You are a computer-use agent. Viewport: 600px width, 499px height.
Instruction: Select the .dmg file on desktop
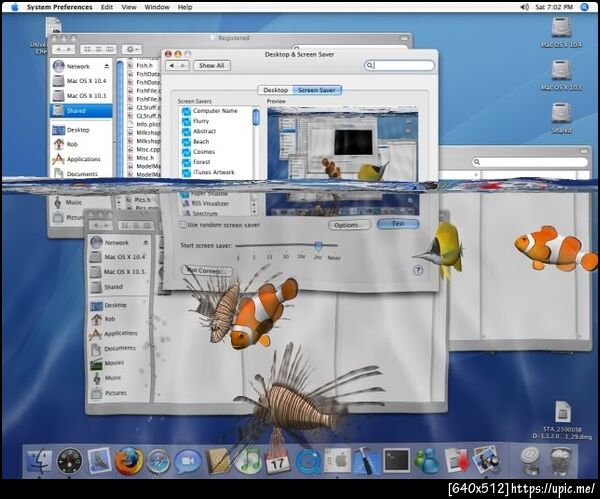562,419
